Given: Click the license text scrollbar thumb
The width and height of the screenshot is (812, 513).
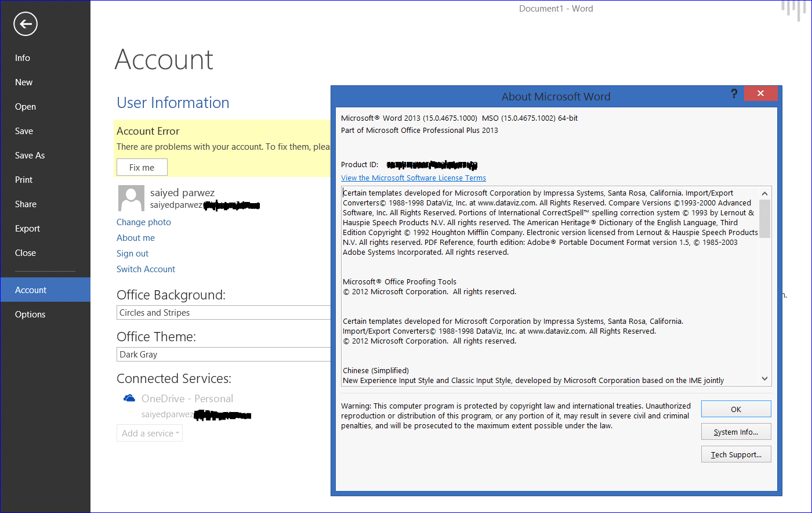Looking at the screenshot, I should click(764, 218).
